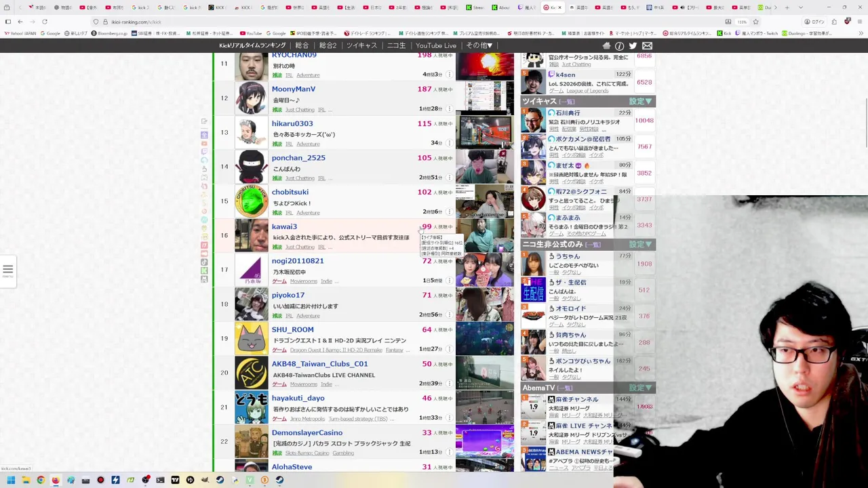Open the three-dot menu for ponchan_2525 row
868x488 pixels.
449,178
